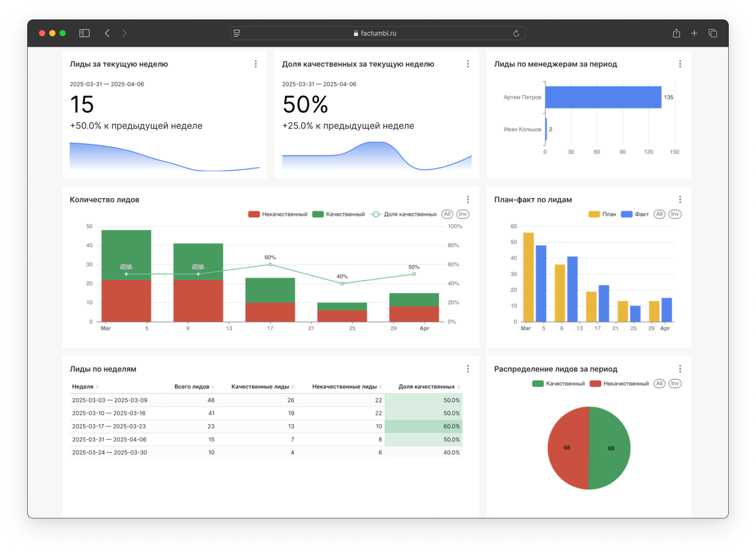This screenshot has height=554, width=756.
Task: Click 'All' button in 'Количество лидов' legend
Action: 447,214
